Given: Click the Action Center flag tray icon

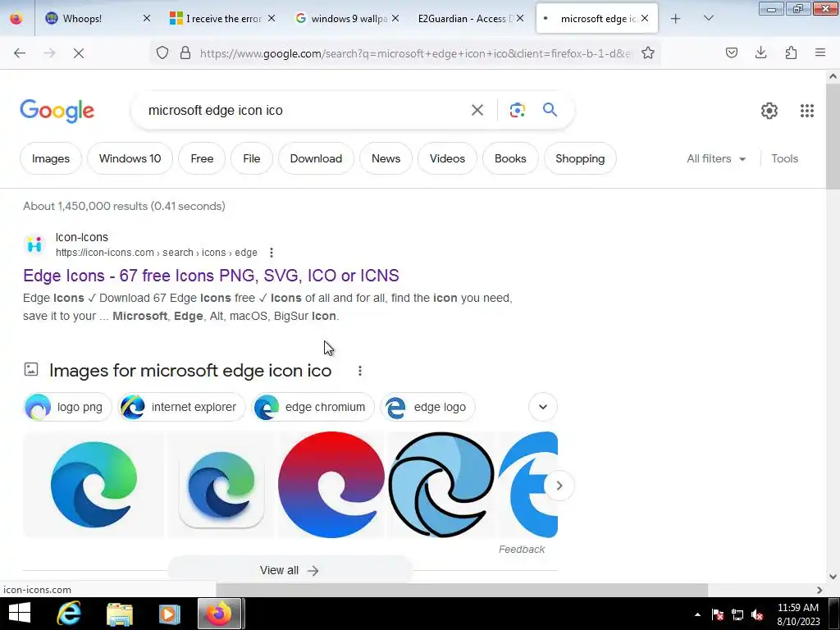Looking at the screenshot, I should [x=717, y=614].
